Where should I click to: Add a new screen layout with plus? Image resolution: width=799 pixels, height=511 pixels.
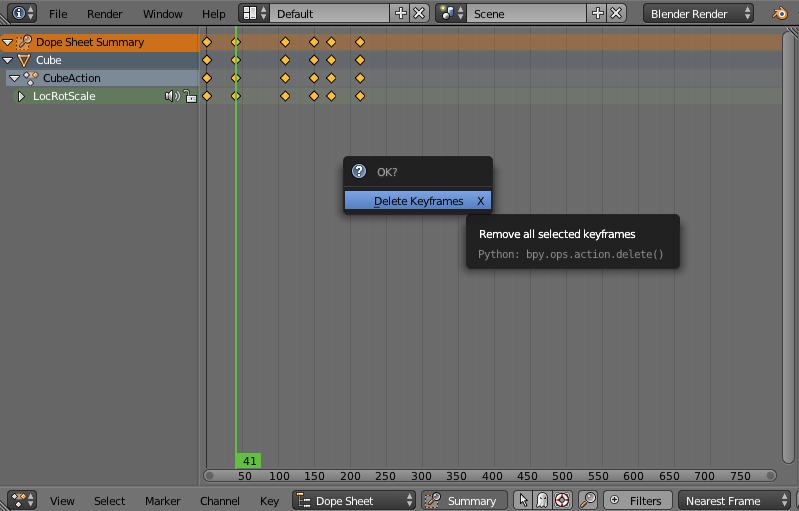401,13
